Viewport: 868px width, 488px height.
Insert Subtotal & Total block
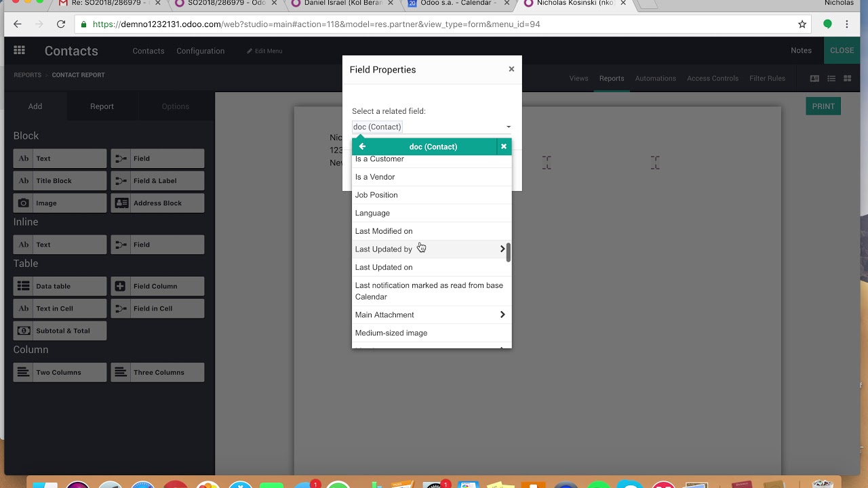(60, 331)
